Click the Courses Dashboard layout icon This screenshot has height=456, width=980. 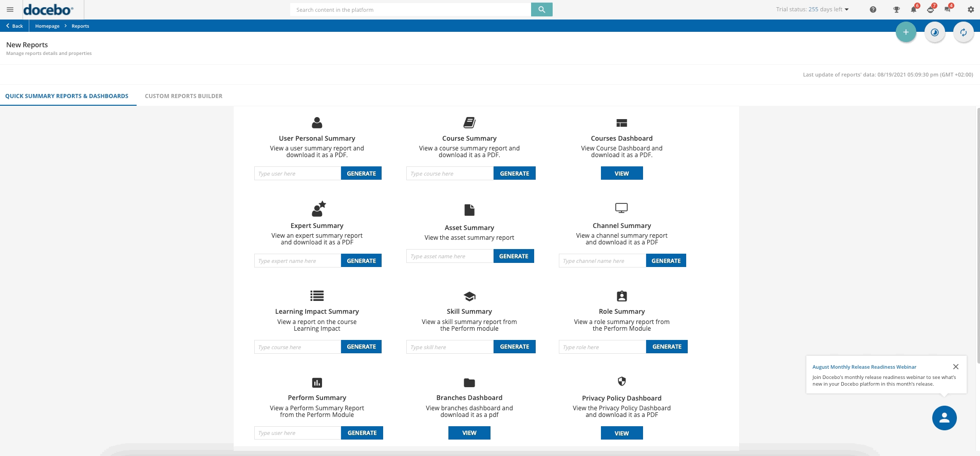[x=621, y=123]
